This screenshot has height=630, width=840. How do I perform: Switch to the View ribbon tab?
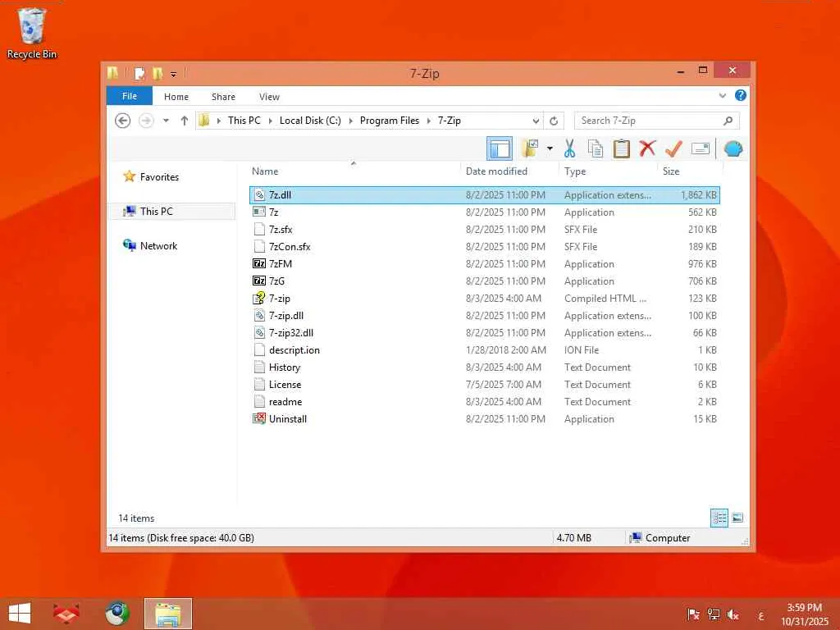(269, 97)
